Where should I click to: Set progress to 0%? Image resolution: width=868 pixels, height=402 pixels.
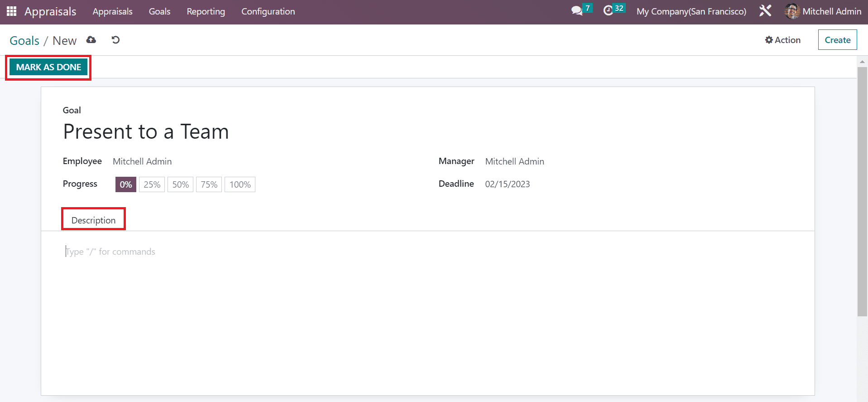126,184
